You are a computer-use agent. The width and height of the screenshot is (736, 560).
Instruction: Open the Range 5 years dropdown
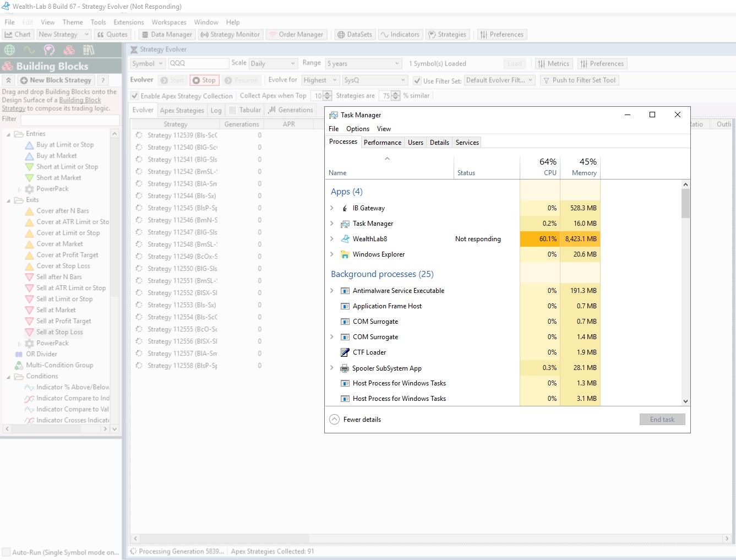click(363, 64)
